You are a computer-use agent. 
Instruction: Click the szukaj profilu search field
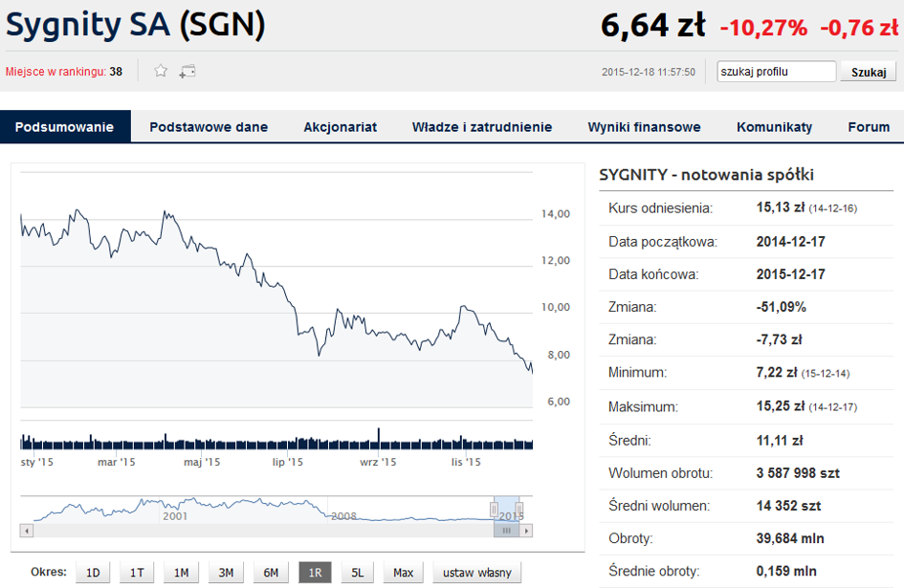click(x=776, y=72)
